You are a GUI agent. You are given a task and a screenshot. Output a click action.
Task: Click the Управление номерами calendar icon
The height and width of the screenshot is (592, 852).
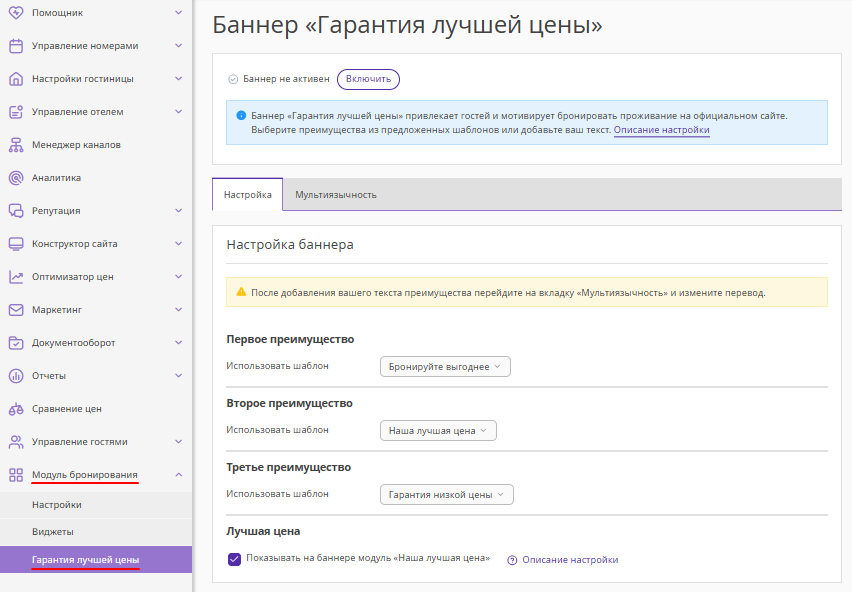pyautogui.click(x=16, y=46)
